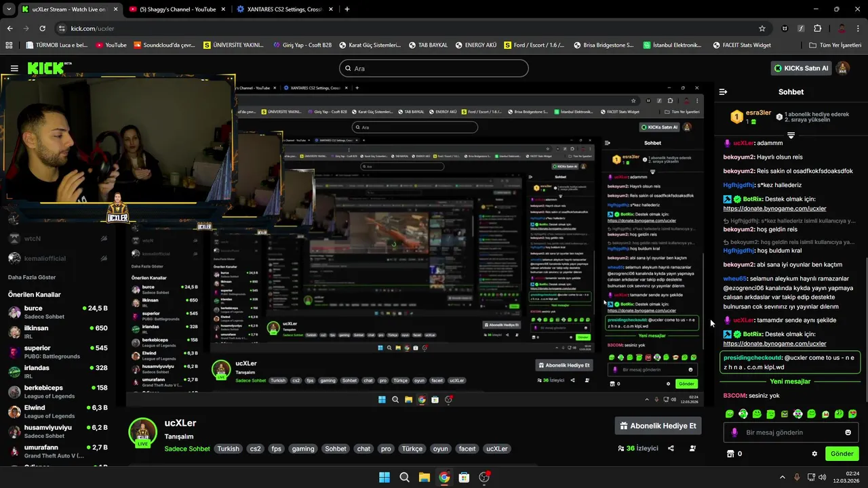Open the emoji picker in message box
Image resolution: width=868 pixels, height=488 pixels.
click(848, 432)
